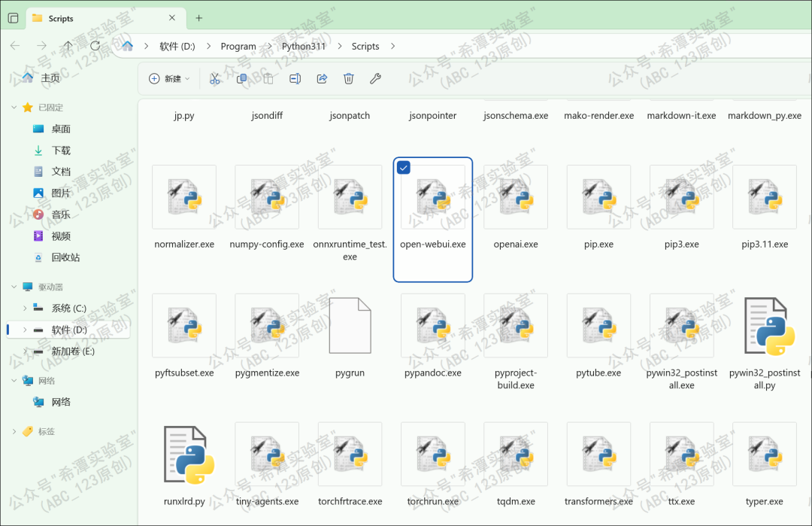Click Python311 in the address breadcrumb
The width and height of the screenshot is (812, 526).
(x=304, y=46)
